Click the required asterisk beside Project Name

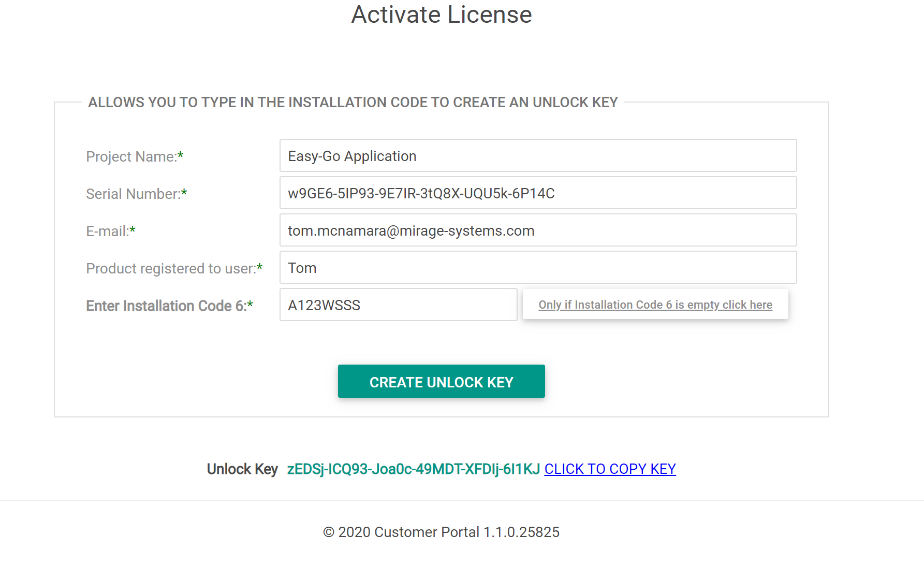point(181,155)
